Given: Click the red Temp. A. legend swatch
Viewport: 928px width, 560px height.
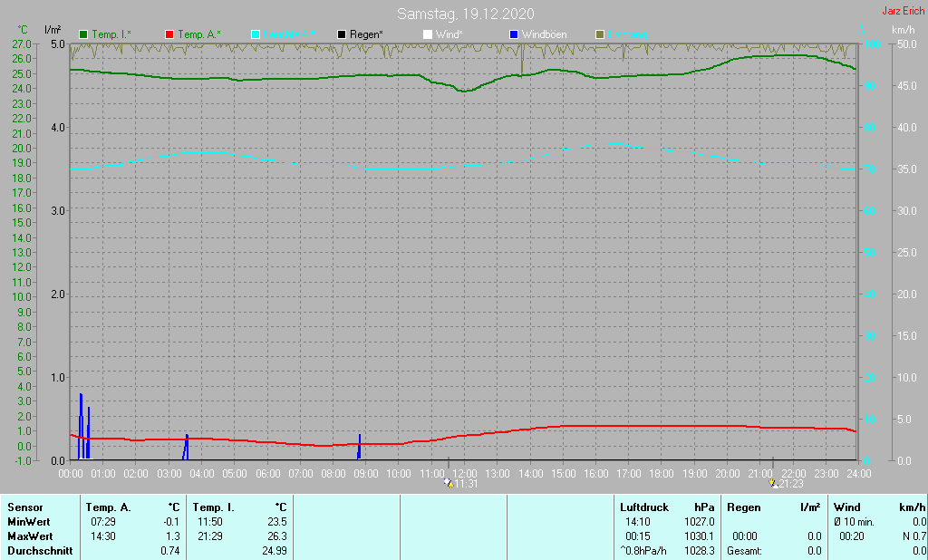Looking at the screenshot, I should 169,35.
